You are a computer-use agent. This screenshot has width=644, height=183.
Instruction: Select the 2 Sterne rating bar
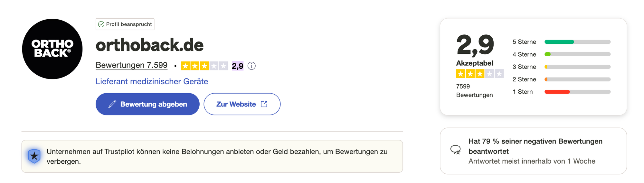(577, 79)
